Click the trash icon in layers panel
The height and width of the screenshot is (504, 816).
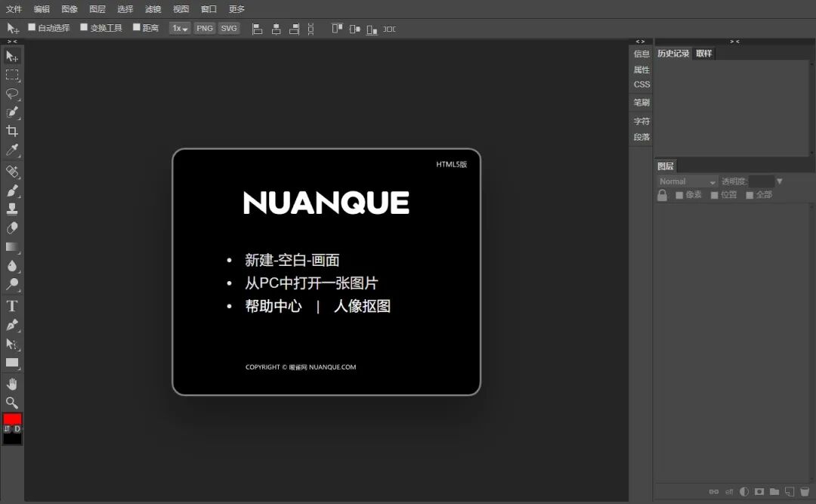pyautogui.click(x=805, y=491)
